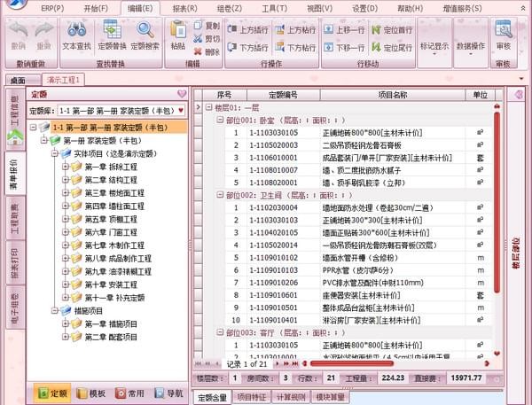Jump to last row (定位尾行)
The height and width of the screenshot is (405, 532).
click(x=392, y=48)
